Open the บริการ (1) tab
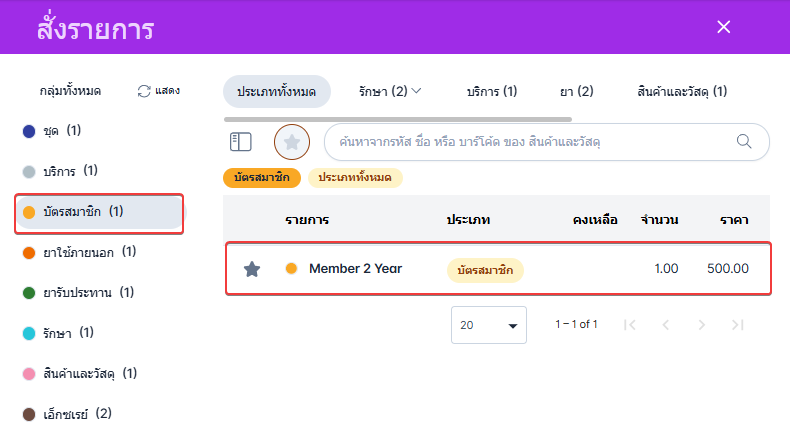Screen dimensions: 790x448 (x=492, y=91)
